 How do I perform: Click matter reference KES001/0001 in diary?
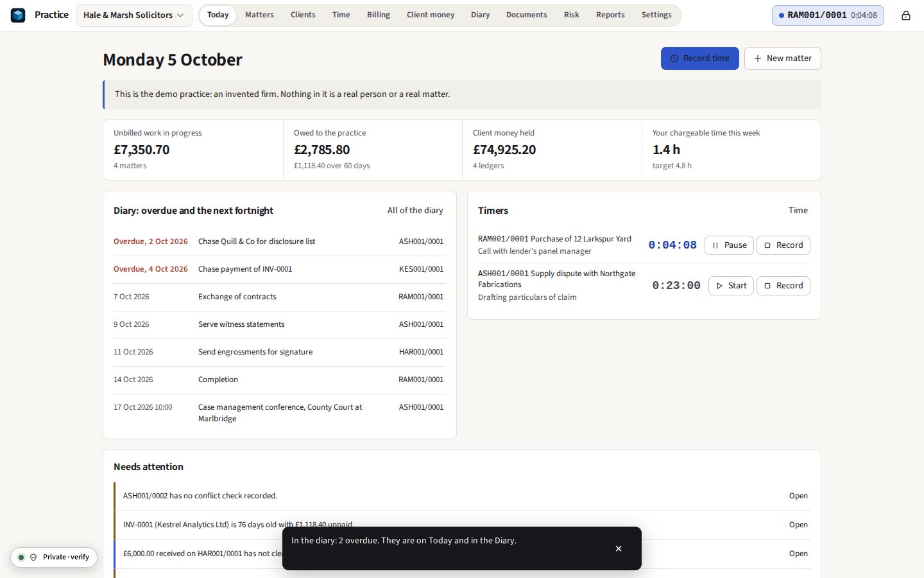(421, 269)
